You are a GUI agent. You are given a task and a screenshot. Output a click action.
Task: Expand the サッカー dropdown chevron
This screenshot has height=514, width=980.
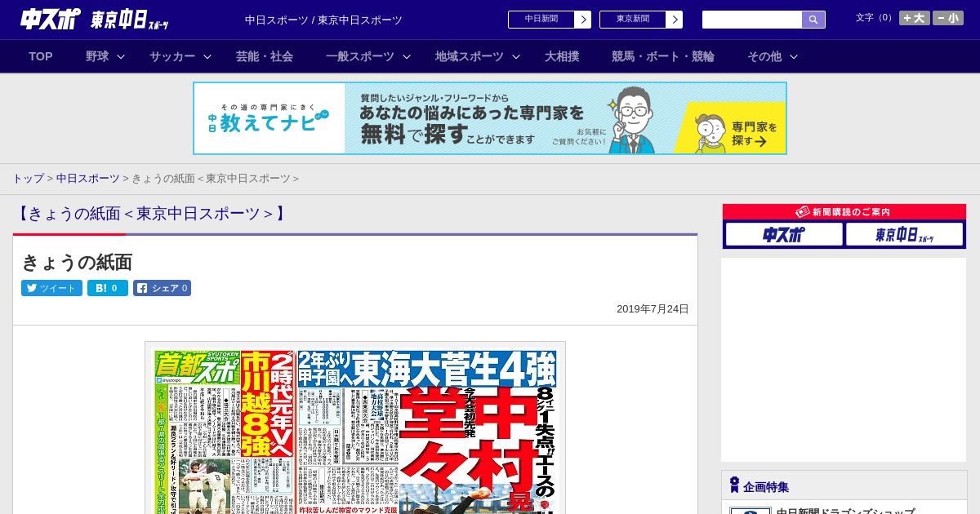pyautogui.click(x=207, y=56)
